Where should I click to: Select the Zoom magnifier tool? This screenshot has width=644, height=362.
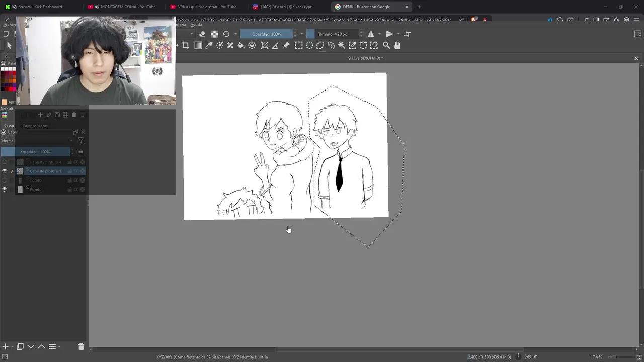[x=386, y=45]
